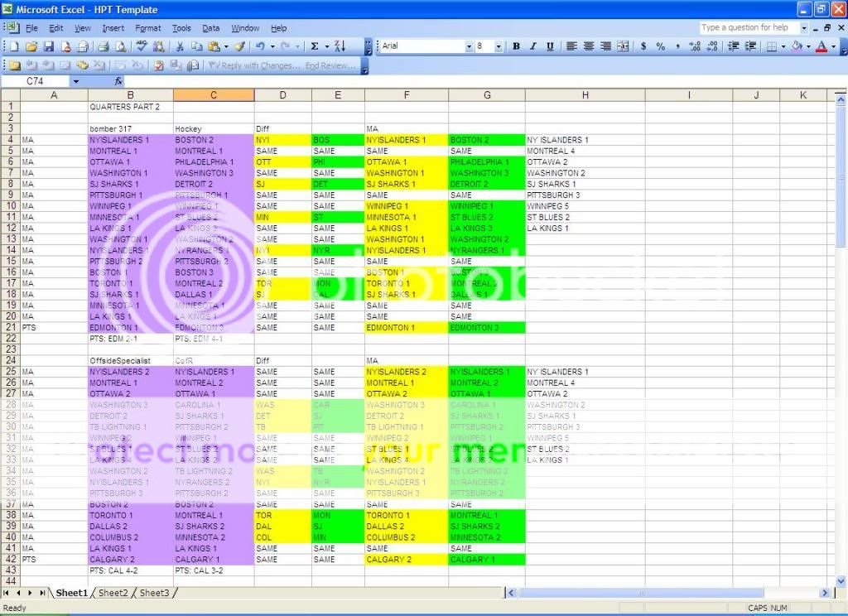Open the Arial font name dropdown
The image size is (848, 616).
coord(469,46)
